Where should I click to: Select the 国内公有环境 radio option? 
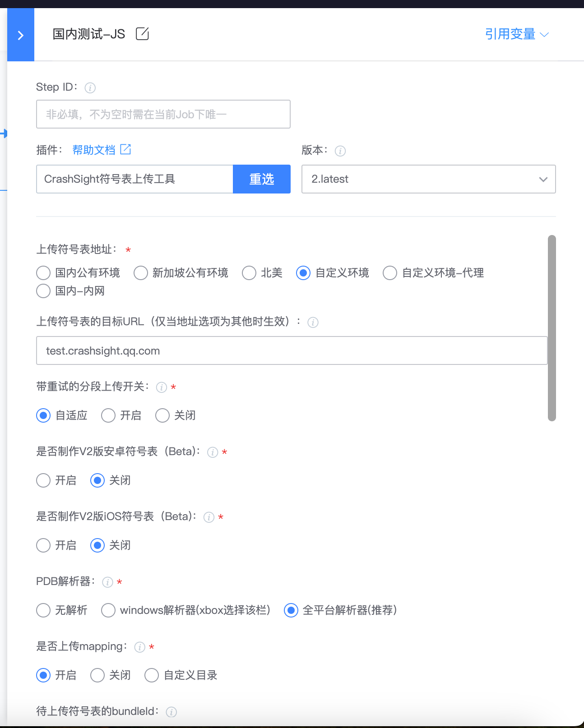[43, 273]
